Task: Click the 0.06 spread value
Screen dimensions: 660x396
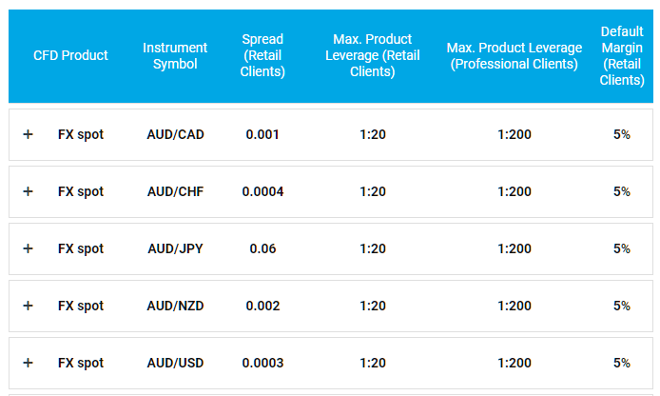Action: [x=263, y=248]
